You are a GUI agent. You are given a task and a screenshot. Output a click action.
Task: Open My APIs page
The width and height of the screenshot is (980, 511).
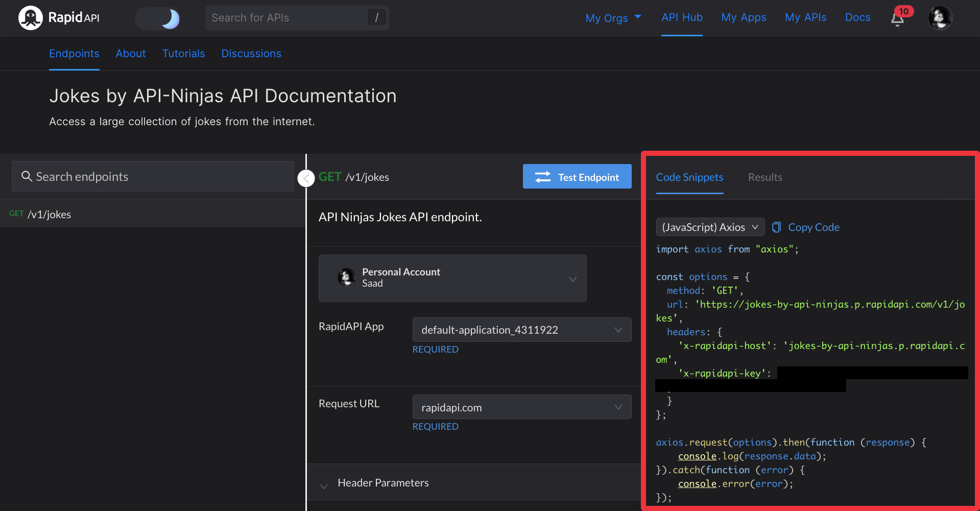(x=805, y=17)
